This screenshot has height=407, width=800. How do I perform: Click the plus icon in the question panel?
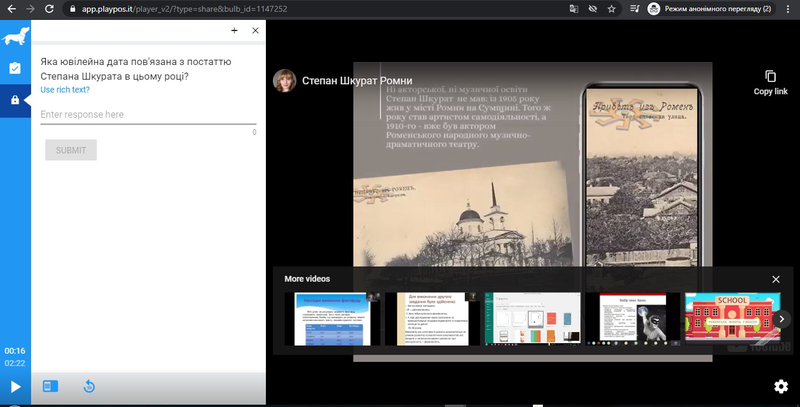pos(234,31)
